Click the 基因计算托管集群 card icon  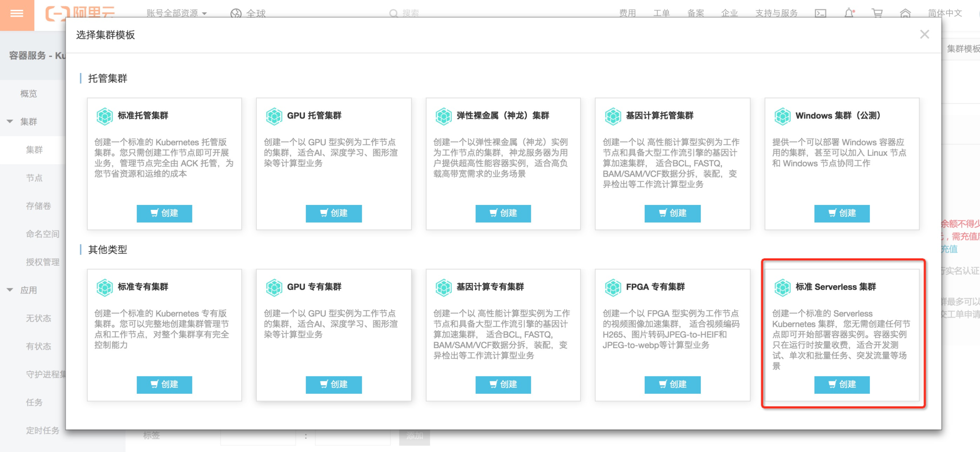click(x=613, y=116)
